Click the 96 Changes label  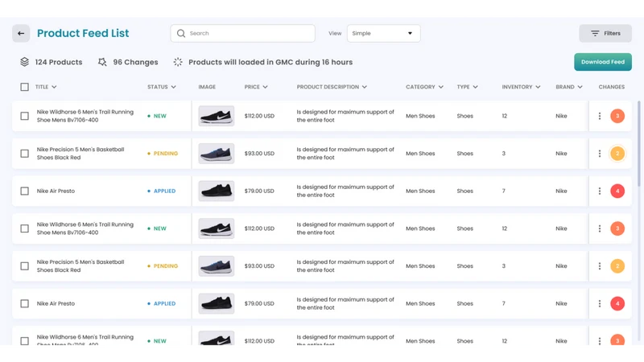pyautogui.click(x=135, y=62)
